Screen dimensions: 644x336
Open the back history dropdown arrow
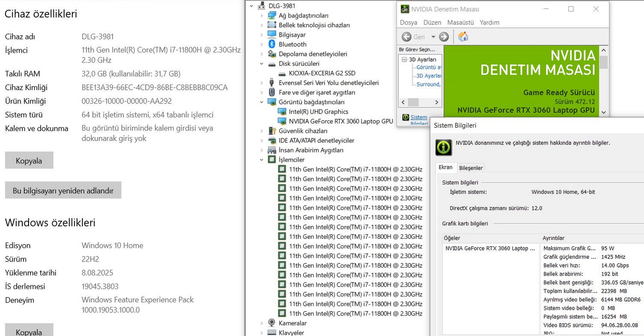433,37
